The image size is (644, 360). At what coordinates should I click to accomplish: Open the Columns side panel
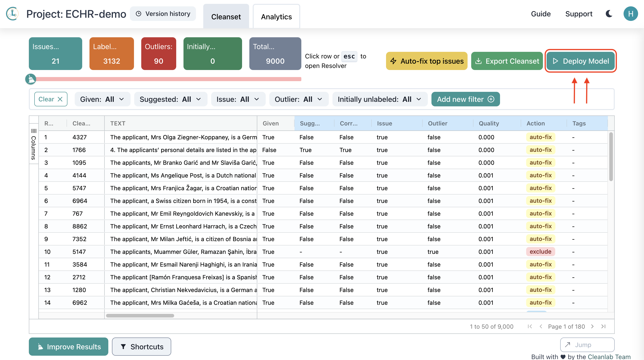click(34, 144)
